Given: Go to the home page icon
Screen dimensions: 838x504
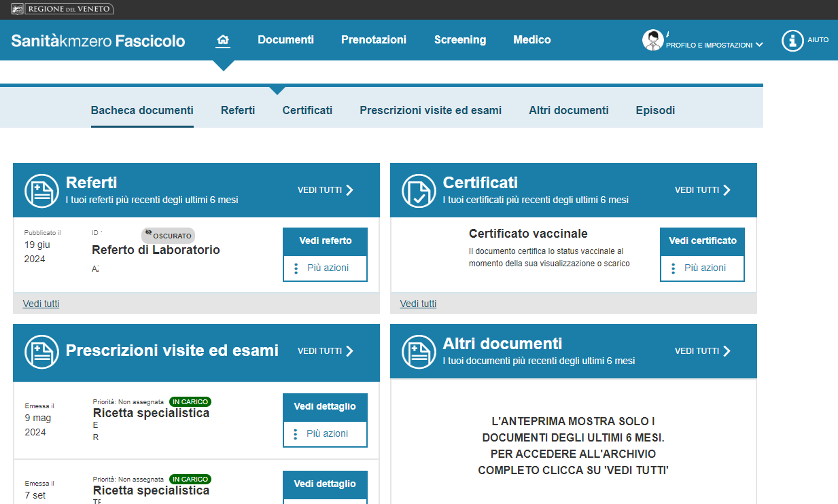Looking at the screenshot, I should 223,40.
